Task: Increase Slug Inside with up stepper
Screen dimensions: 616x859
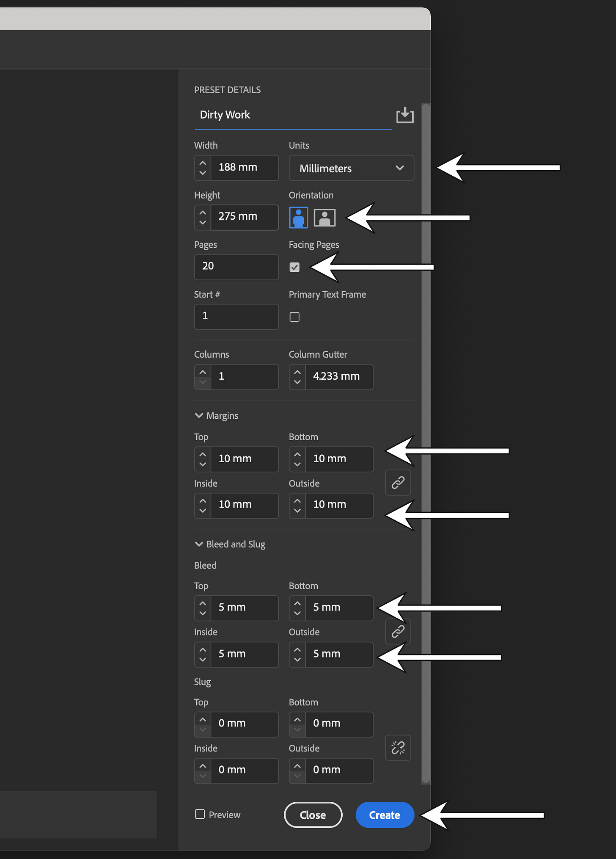Action: tap(203, 766)
